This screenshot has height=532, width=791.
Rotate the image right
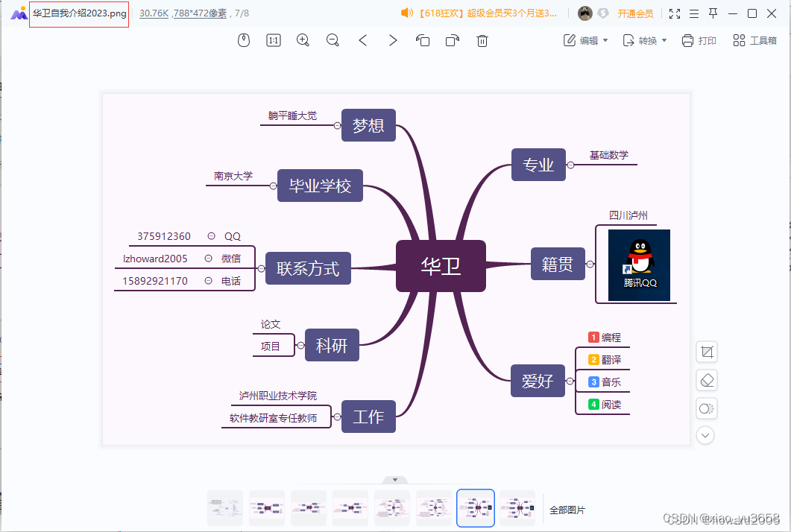453,41
